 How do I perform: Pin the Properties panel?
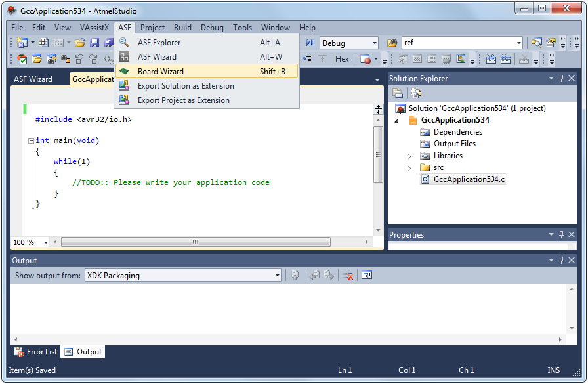[x=561, y=234]
